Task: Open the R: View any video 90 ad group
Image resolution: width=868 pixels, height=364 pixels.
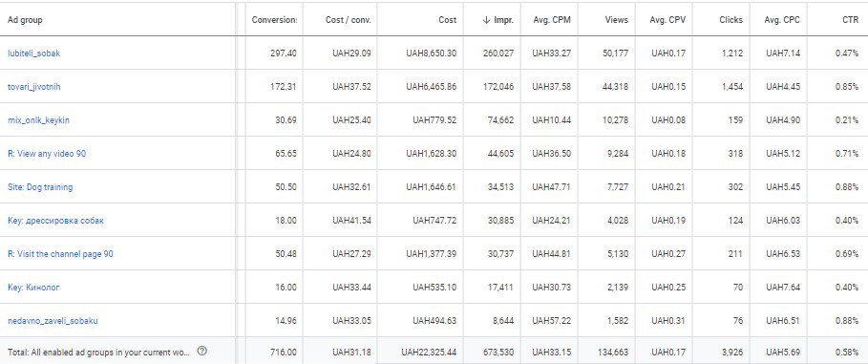Action: [47, 154]
